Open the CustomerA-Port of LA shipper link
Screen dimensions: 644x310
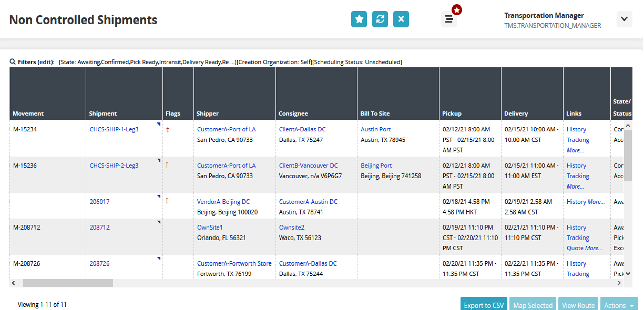(x=226, y=129)
